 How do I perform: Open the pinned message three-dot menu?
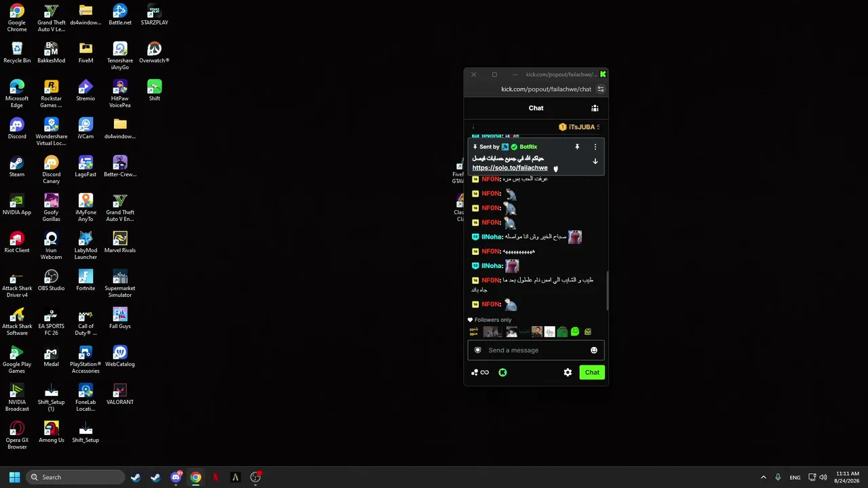pos(595,147)
